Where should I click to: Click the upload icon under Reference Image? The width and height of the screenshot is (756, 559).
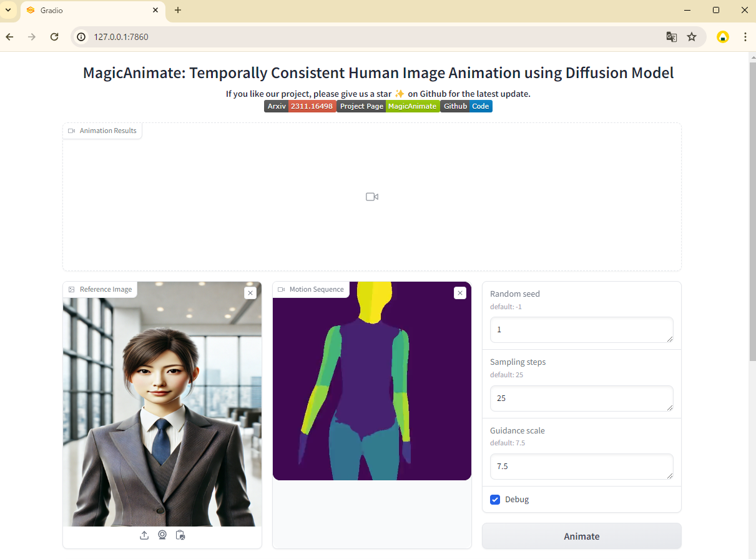tap(144, 535)
